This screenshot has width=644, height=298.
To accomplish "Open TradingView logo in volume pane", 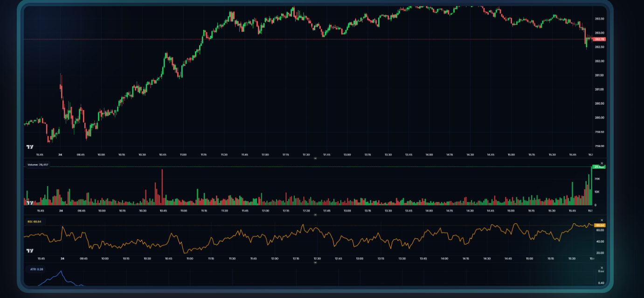I will point(30,203).
